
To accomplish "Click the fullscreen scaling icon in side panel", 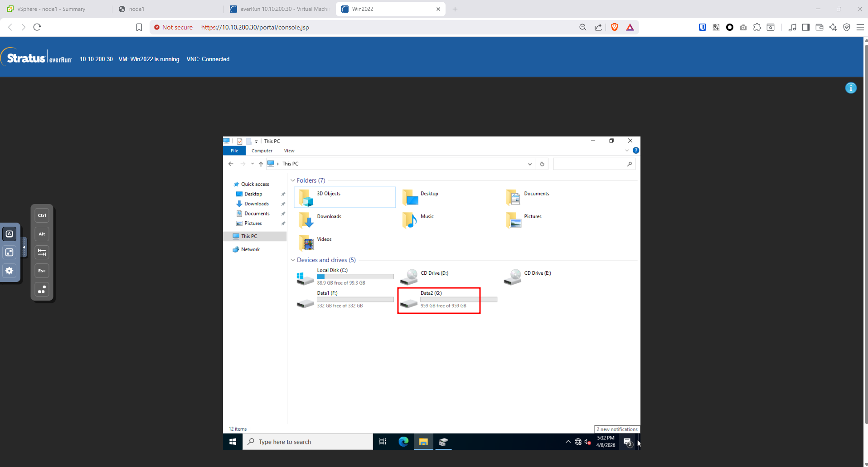I will tap(9, 252).
